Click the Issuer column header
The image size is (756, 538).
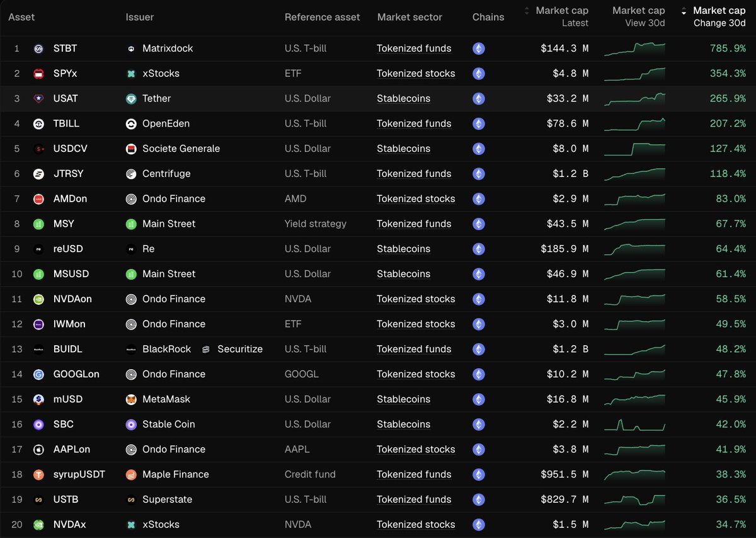pyautogui.click(x=140, y=17)
